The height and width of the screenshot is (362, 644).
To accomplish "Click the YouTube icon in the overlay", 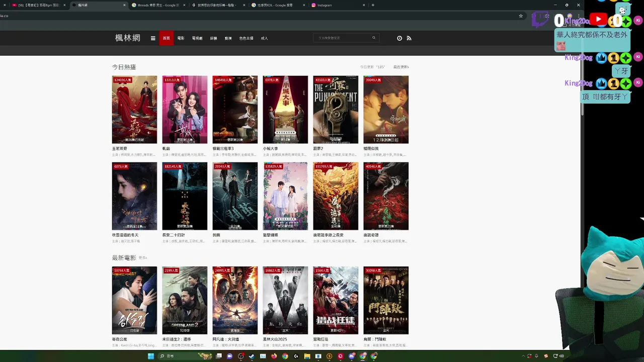I will 598,20.
